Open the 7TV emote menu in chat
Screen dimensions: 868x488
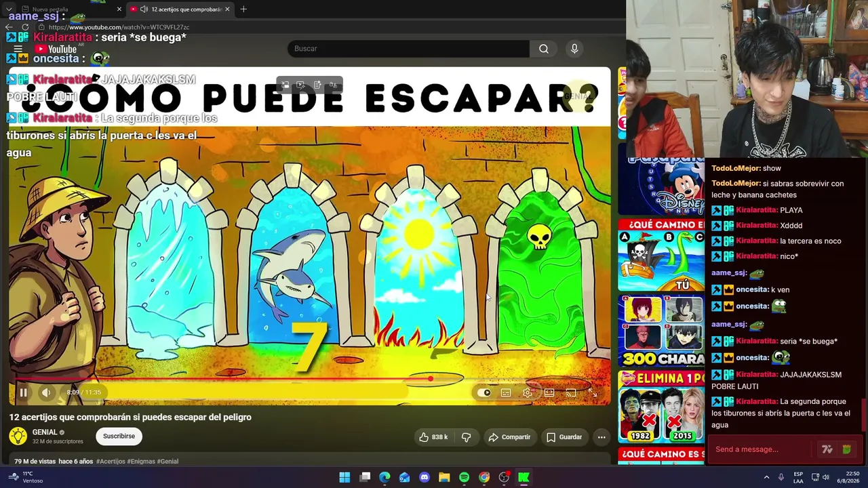point(827,449)
